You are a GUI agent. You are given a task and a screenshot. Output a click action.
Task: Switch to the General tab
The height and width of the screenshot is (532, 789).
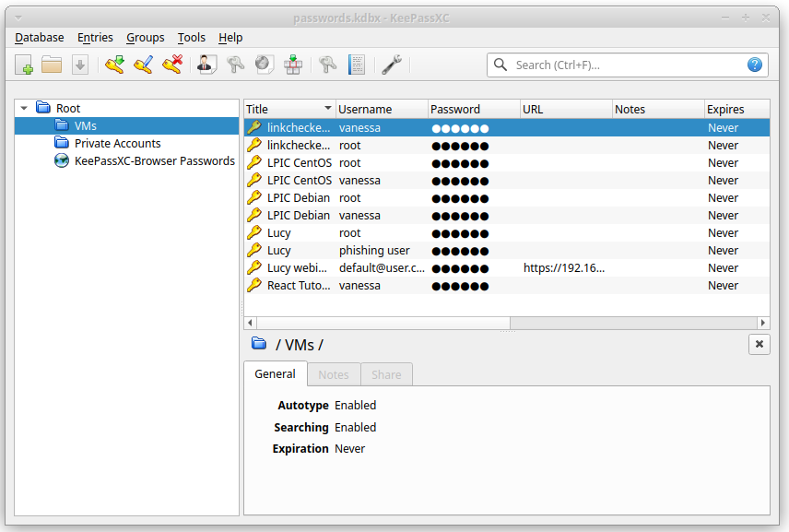(275, 374)
